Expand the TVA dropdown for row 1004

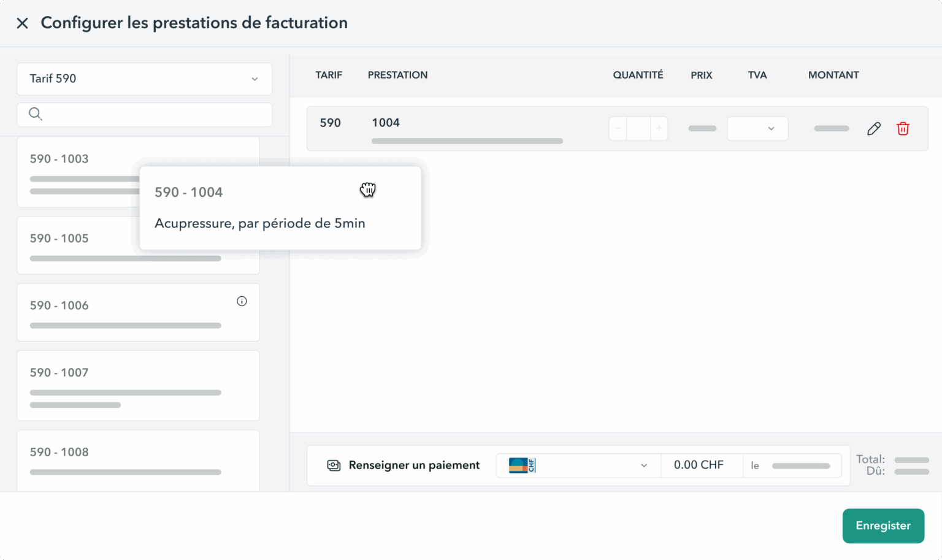[757, 129]
